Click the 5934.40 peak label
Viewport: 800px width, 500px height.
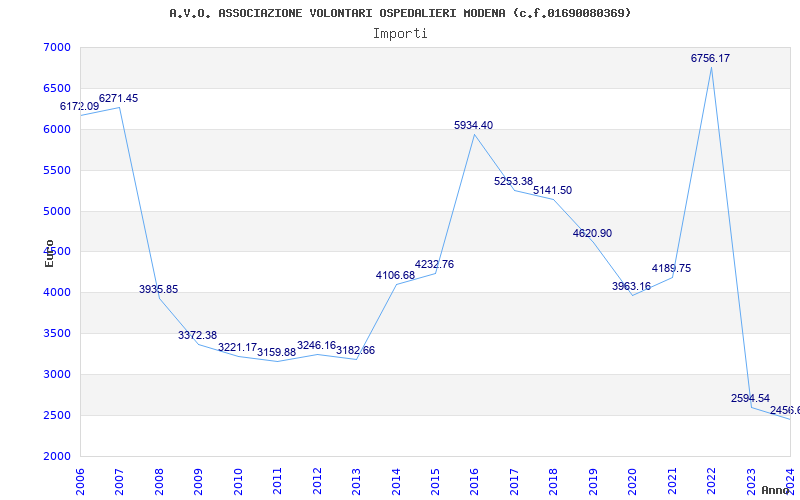(x=473, y=126)
